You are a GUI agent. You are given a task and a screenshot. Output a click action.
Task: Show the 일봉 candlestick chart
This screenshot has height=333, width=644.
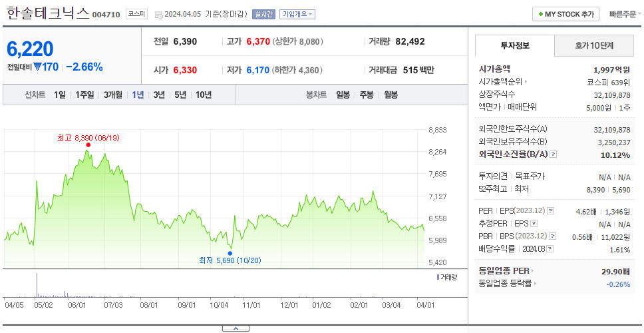(x=343, y=95)
